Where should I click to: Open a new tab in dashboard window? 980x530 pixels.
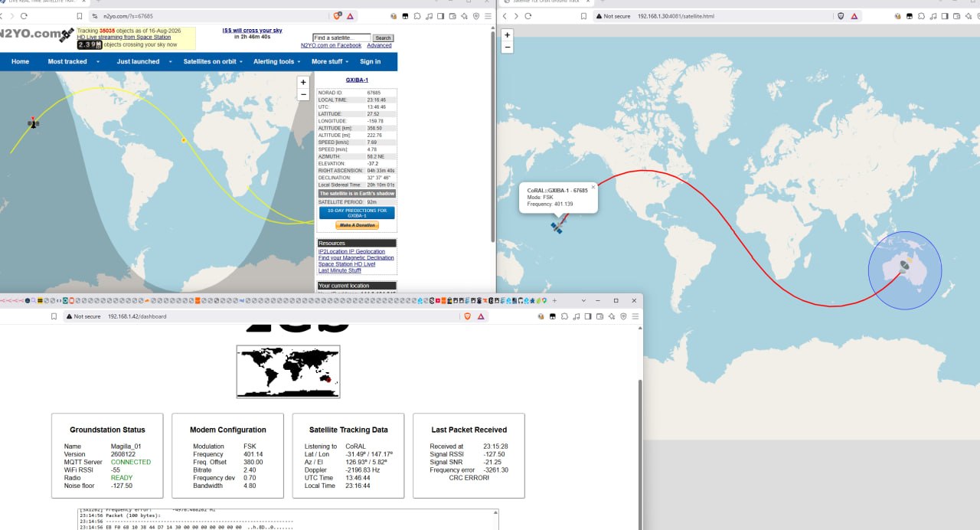coord(554,301)
